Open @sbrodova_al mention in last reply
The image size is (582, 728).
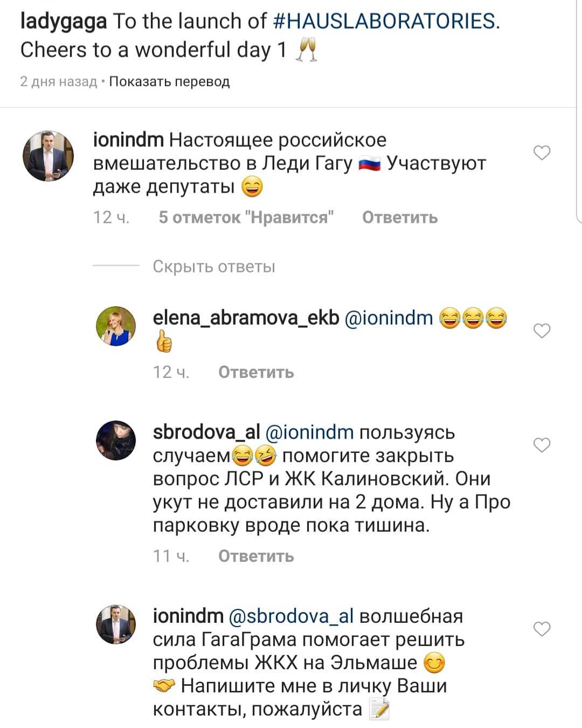pos(292,616)
